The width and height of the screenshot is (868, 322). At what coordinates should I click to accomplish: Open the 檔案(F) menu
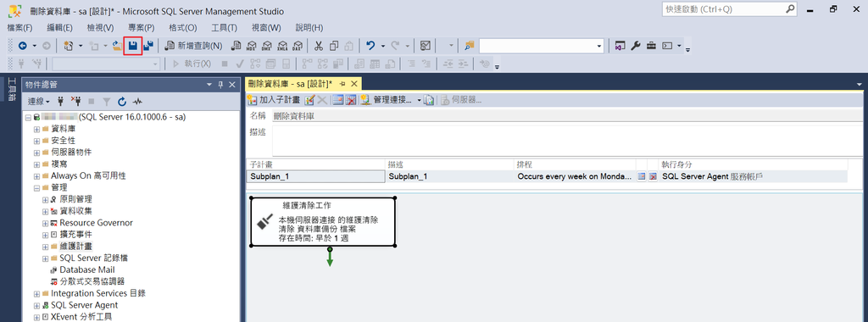tap(20, 28)
